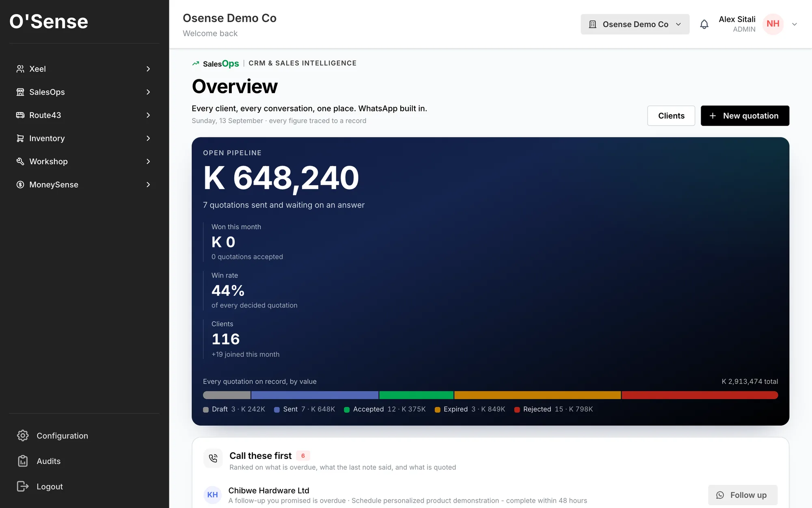812x508 pixels.
Task: Expand the MoneySense menu chevron
Action: coord(148,185)
